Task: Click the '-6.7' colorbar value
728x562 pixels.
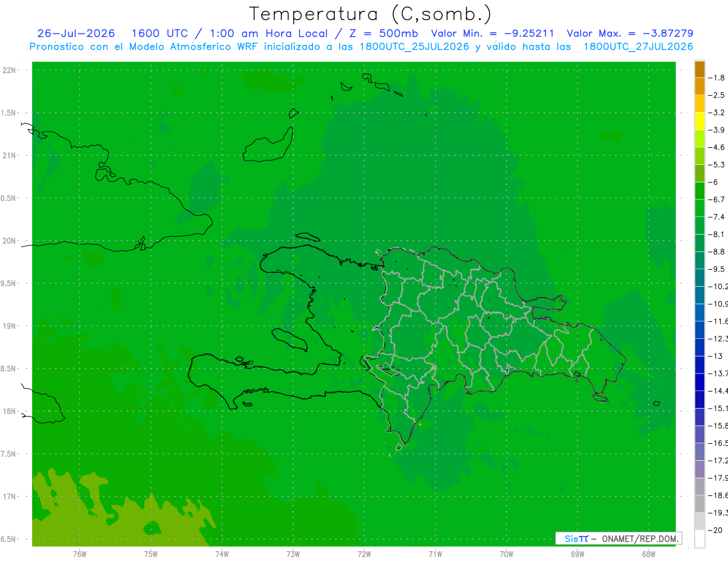Action: [x=716, y=199]
